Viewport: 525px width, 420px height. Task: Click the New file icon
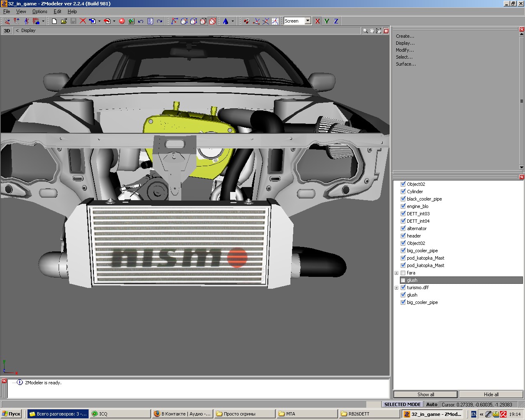54,21
